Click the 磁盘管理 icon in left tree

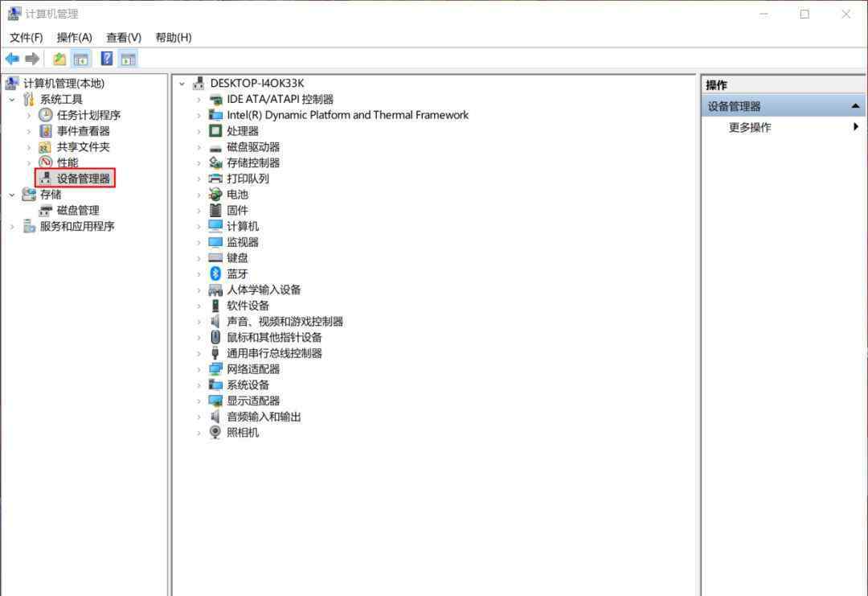pos(45,211)
